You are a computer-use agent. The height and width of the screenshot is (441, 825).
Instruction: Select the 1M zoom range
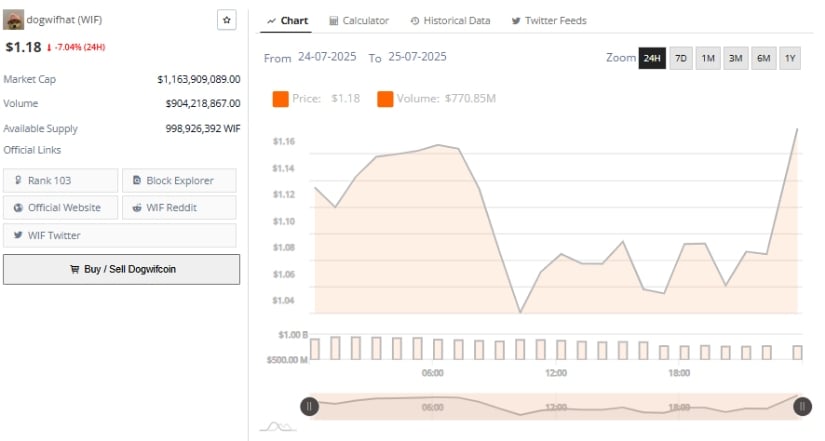708,58
